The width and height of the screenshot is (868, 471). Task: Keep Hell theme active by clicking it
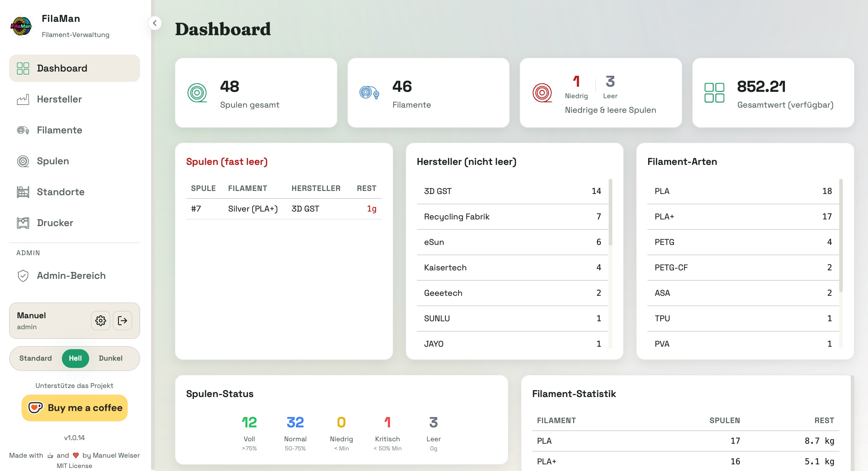click(75, 358)
